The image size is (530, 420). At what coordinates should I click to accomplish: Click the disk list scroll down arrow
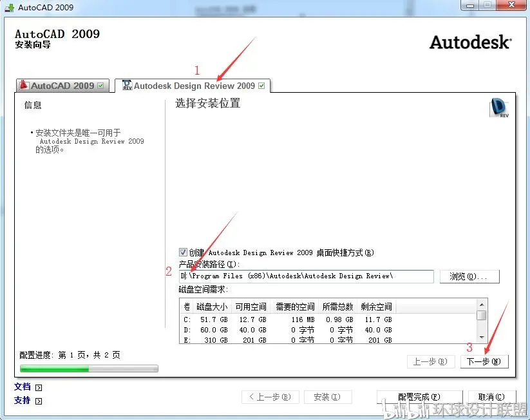tap(482, 338)
